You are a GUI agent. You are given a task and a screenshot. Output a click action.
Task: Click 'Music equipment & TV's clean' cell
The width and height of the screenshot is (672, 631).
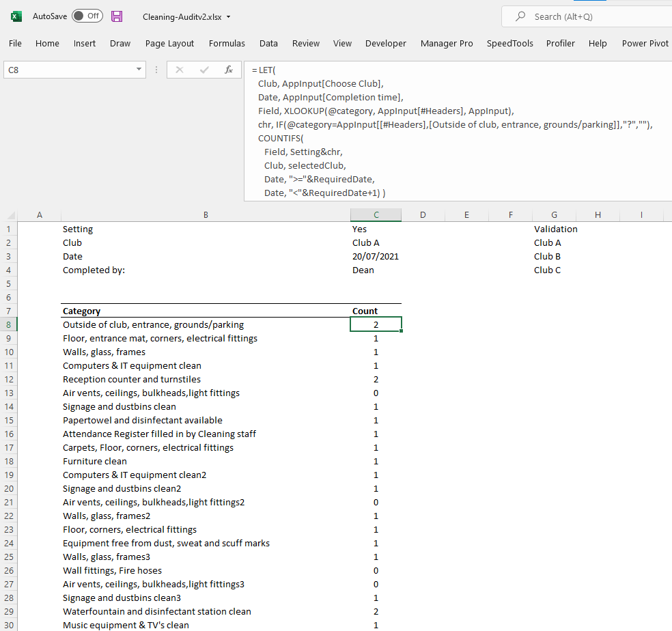[x=206, y=625]
